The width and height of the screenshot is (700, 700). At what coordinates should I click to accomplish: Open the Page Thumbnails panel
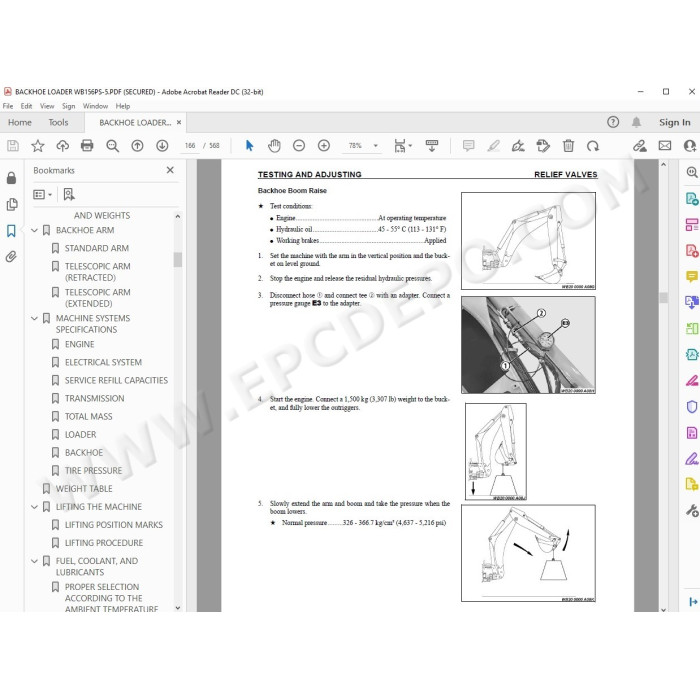pyautogui.click(x=12, y=204)
